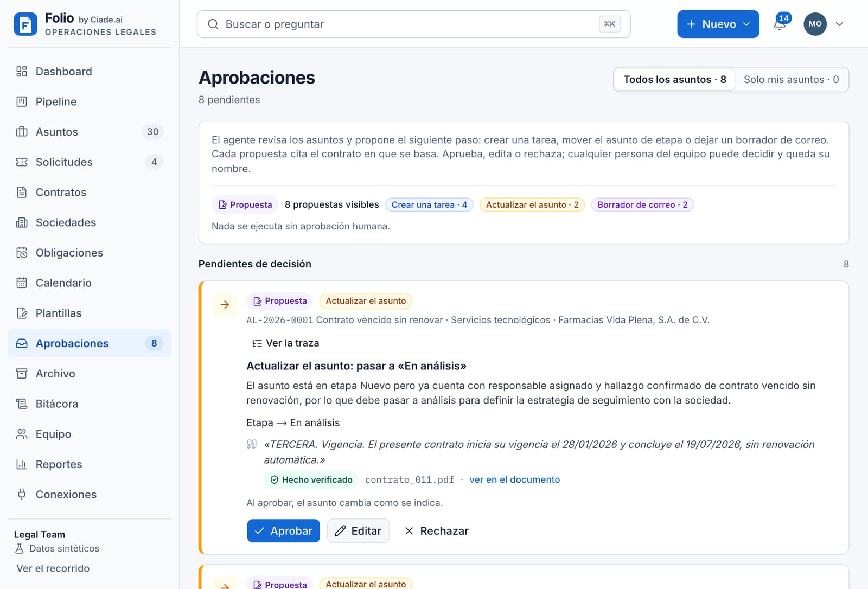Click the contrato_011.pdf file name
This screenshot has width=868, height=589.
click(410, 479)
